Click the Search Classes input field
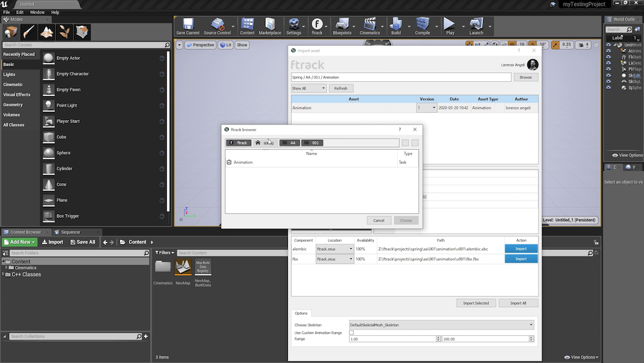The width and height of the screenshot is (644, 363). click(x=86, y=44)
